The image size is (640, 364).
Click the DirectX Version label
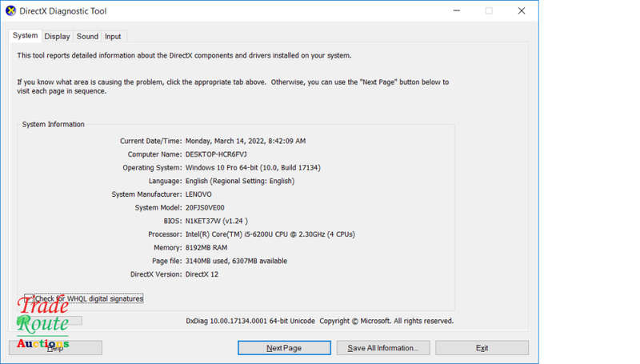click(x=156, y=274)
